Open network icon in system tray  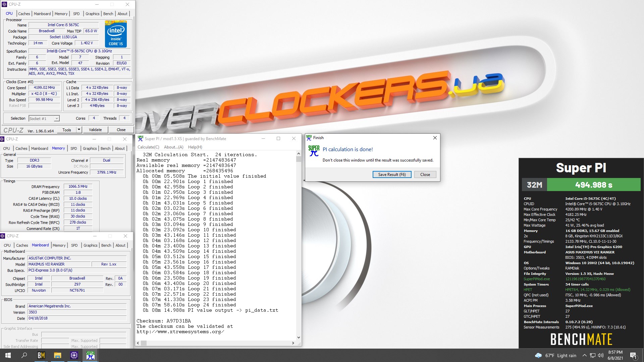tap(593, 355)
